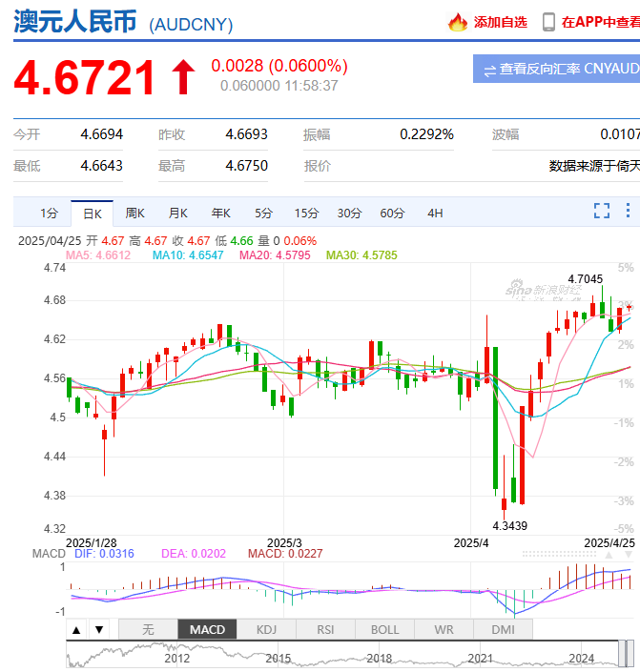Click the 最高 value 4.6750
The height and width of the screenshot is (672, 640).
click(x=247, y=166)
